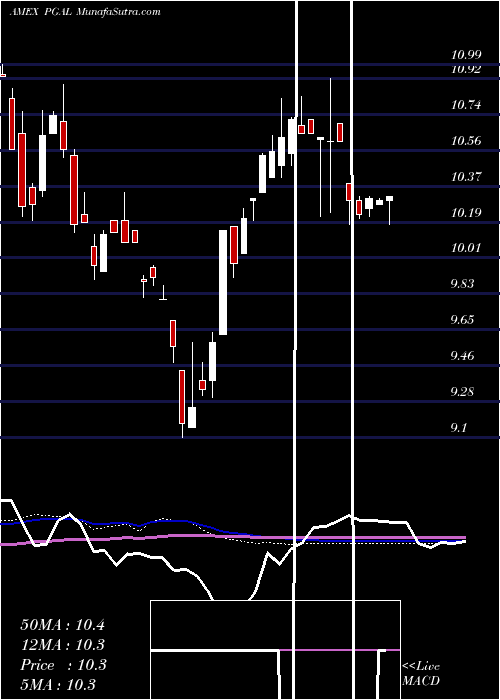
Task: Click the <<Live MACD label
Action: coord(421,674)
